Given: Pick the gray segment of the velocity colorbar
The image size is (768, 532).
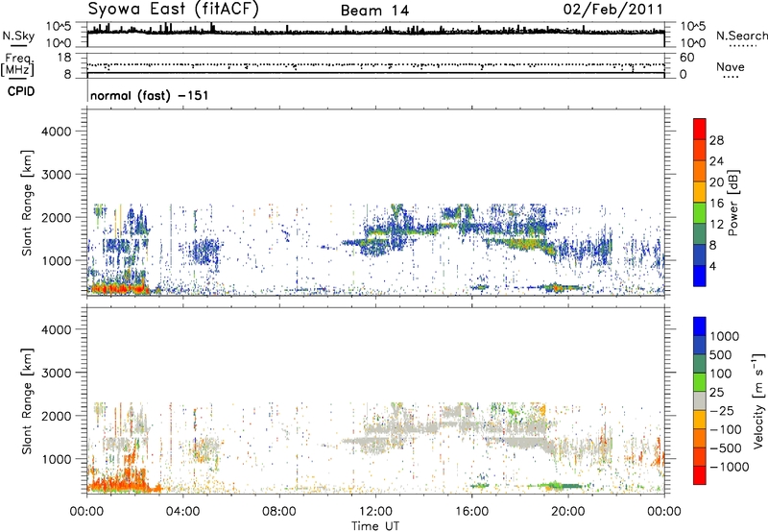Looking at the screenshot, I should (x=700, y=400).
